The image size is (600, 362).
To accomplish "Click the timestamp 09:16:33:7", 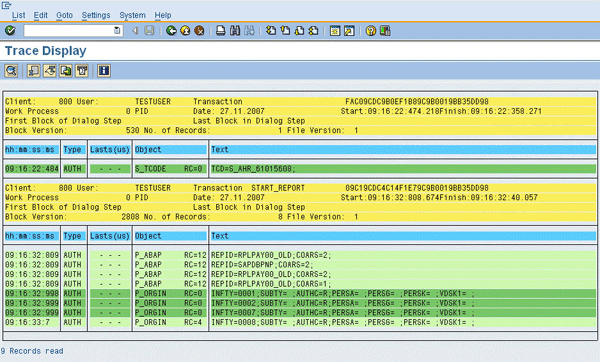I will pyautogui.click(x=27, y=322).
